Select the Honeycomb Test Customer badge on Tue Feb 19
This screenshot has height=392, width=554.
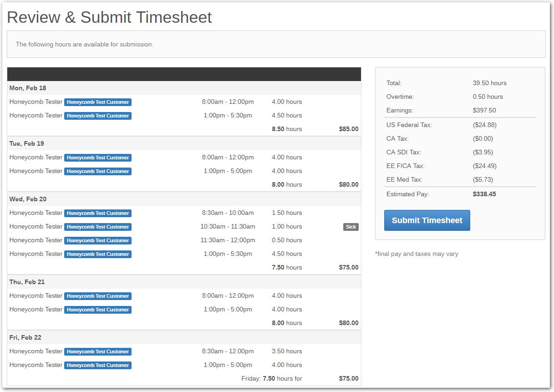pyautogui.click(x=97, y=158)
